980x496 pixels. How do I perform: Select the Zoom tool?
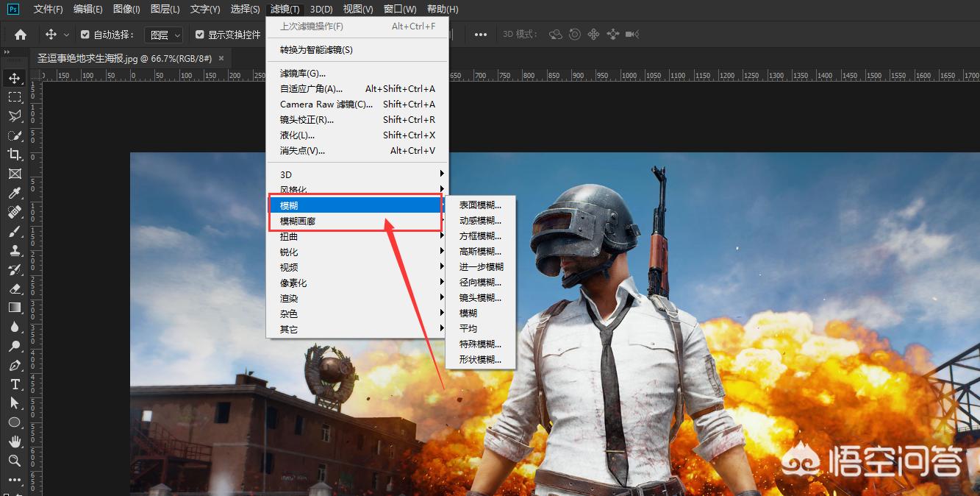click(15, 461)
